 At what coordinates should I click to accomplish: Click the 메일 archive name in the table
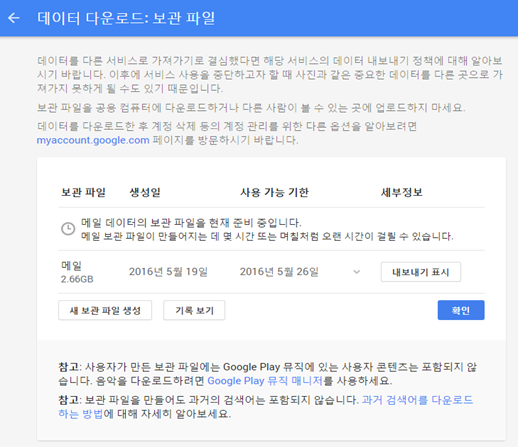point(71,266)
